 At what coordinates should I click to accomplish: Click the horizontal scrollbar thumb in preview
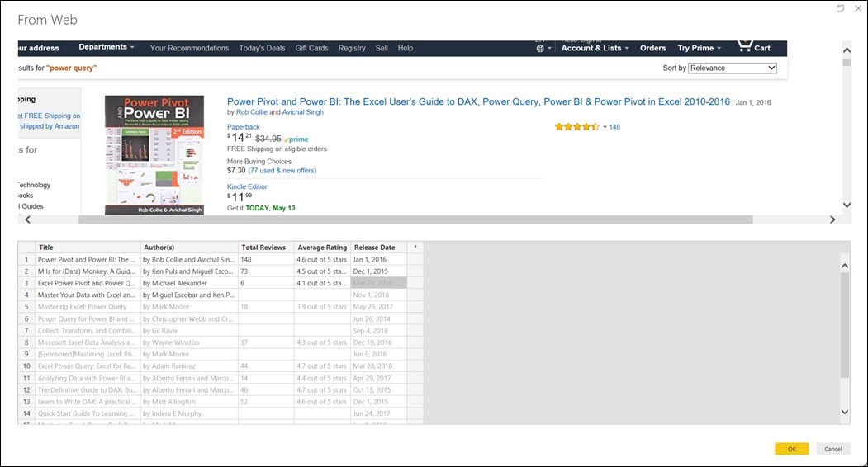415,219
